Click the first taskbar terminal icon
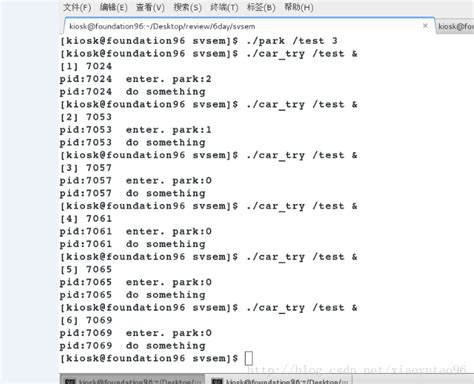Viewport: 474px width, 384px height. click(x=70, y=381)
